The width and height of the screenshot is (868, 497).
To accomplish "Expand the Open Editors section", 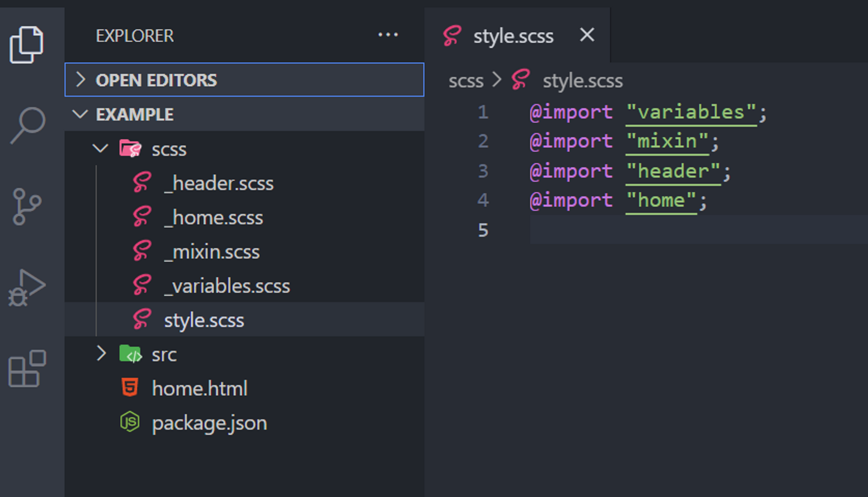I will 81,80.
